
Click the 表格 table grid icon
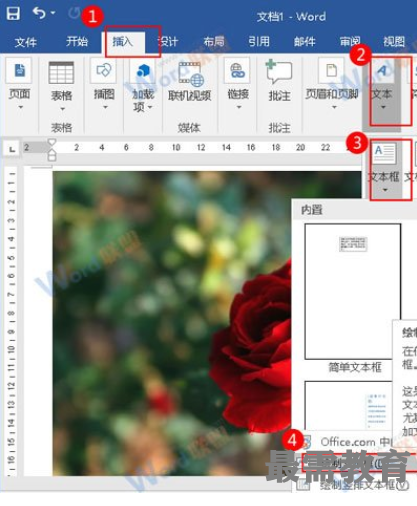point(61,73)
